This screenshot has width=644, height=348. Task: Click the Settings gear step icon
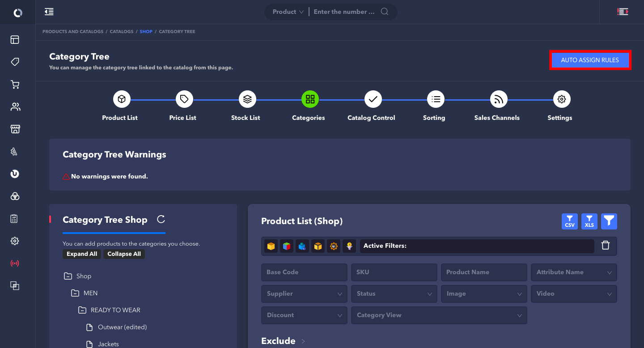tap(562, 99)
